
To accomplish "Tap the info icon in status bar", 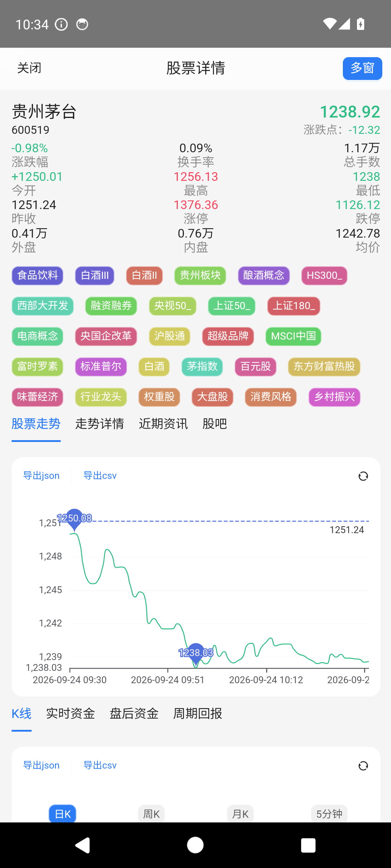I will click(x=61, y=25).
